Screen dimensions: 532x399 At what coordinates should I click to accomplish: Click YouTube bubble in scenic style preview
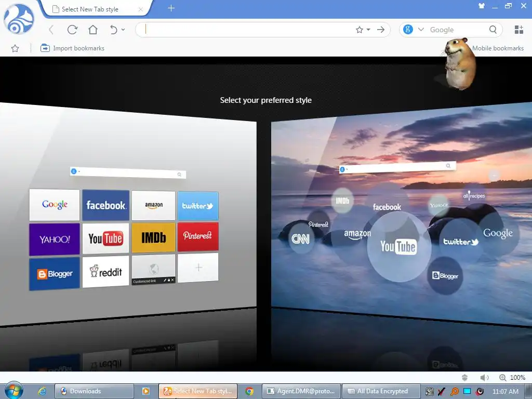tap(399, 247)
